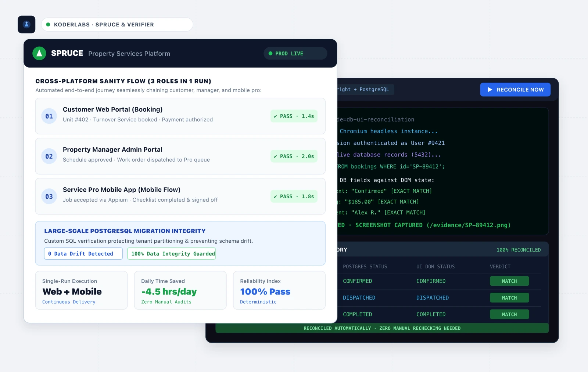Click the step 01 number badge

(49, 116)
